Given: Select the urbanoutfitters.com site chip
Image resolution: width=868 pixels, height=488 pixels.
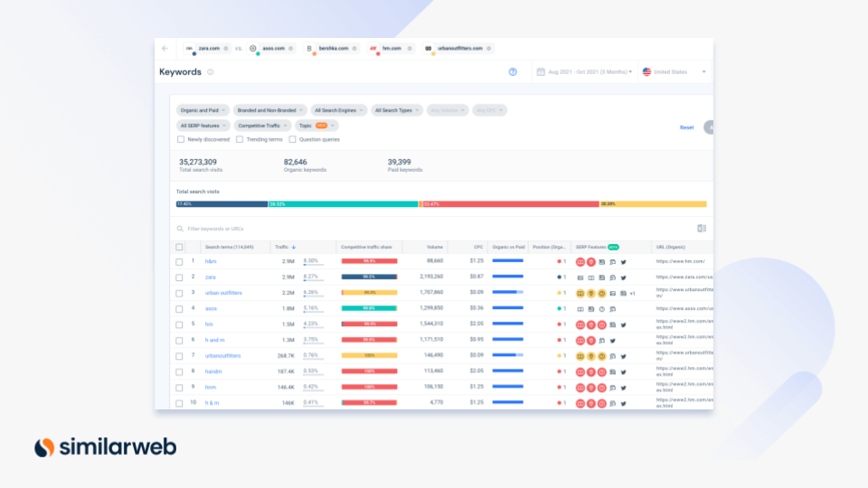Looking at the screenshot, I should pyautogui.click(x=458, y=49).
